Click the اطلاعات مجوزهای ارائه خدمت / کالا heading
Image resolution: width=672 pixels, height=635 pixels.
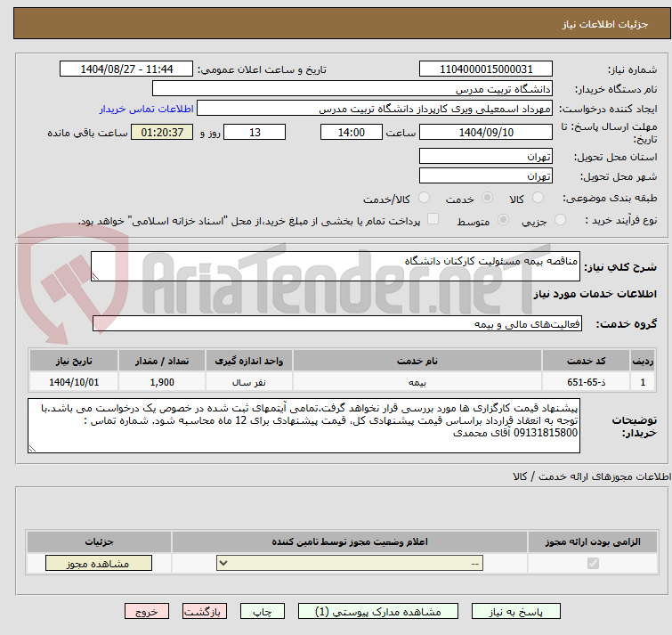(591, 476)
